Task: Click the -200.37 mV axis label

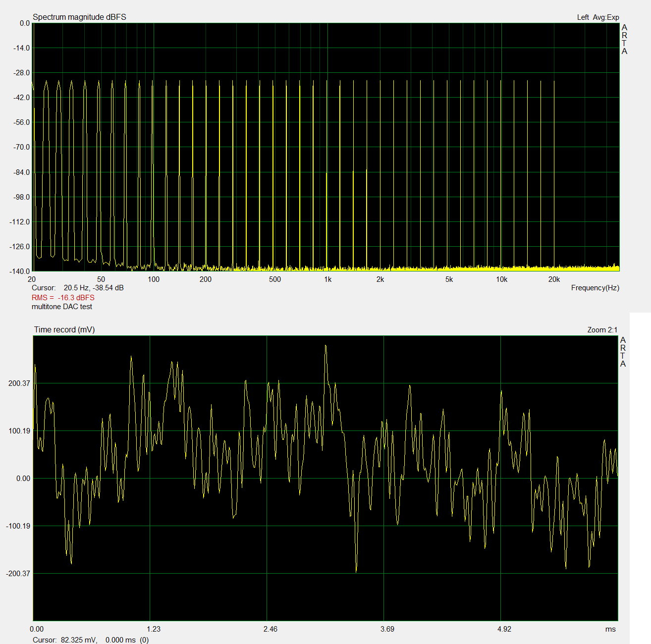Action: tap(18, 574)
